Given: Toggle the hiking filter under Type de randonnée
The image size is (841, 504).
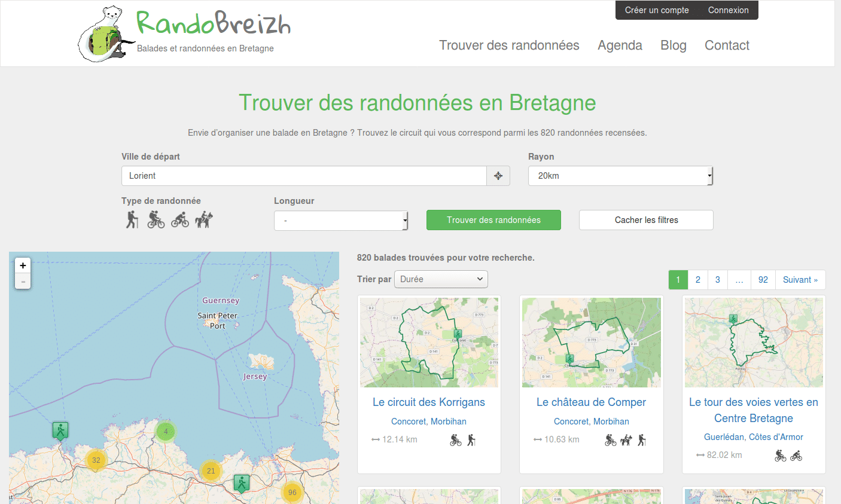Looking at the screenshot, I should click(132, 219).
